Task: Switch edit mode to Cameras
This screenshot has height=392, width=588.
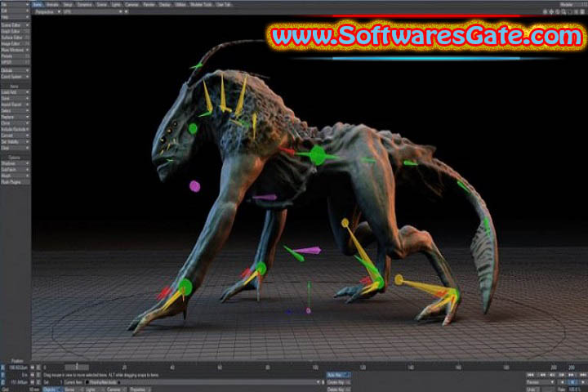Action: (115, 390)
